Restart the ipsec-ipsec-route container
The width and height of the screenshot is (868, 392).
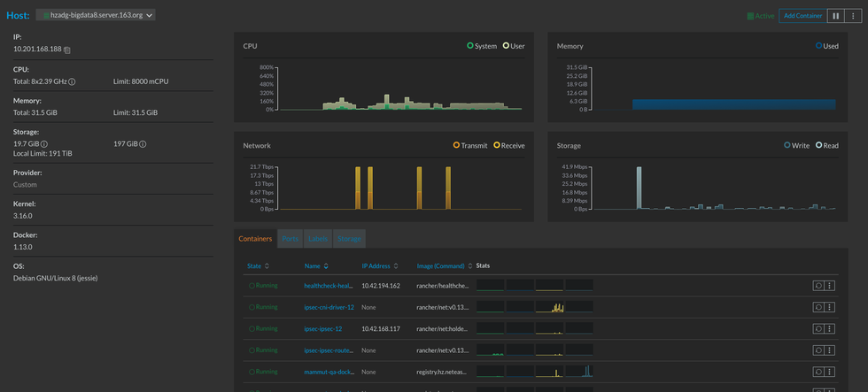pyautogui.click(x=818, y=350)
